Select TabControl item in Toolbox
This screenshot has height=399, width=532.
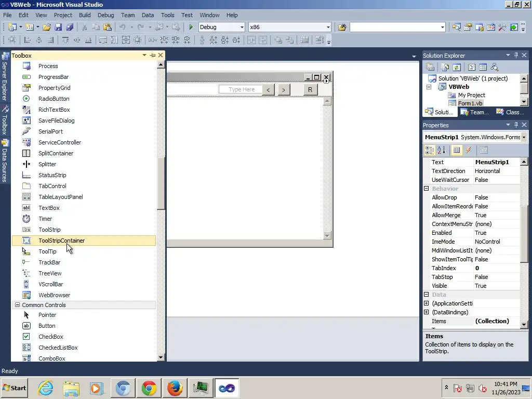pos(84,186)
